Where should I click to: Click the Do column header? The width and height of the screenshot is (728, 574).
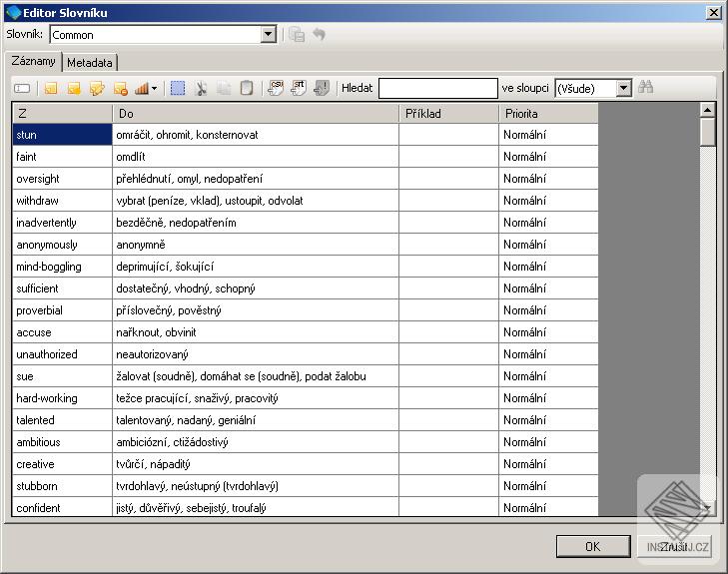(x=256, y=114)
